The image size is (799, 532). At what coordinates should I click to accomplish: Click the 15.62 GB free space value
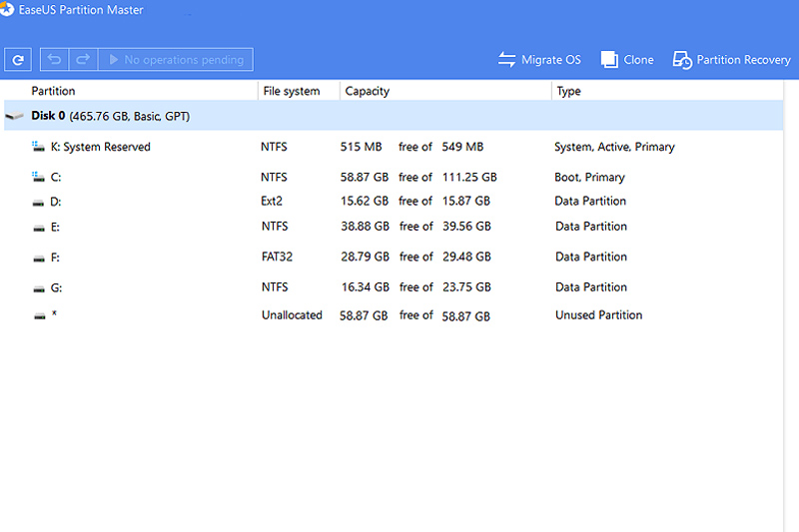pyautogui.click(x=365, y=201)
